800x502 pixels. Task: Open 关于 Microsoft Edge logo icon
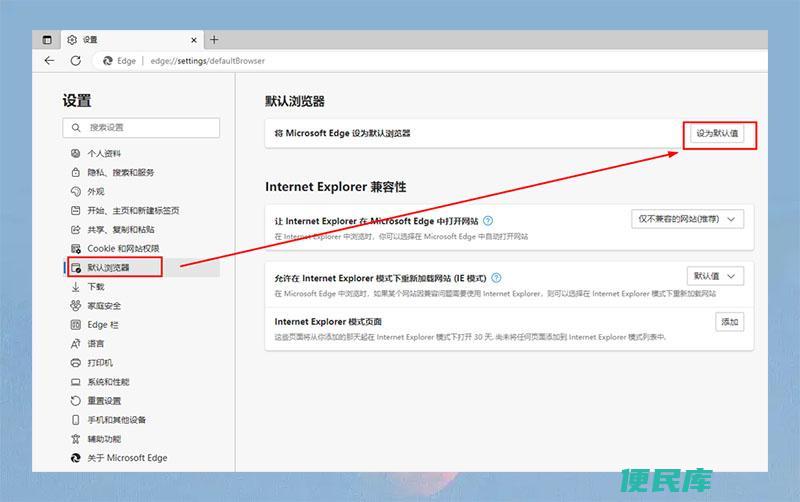pyautogui.click(x=76, y=458)
